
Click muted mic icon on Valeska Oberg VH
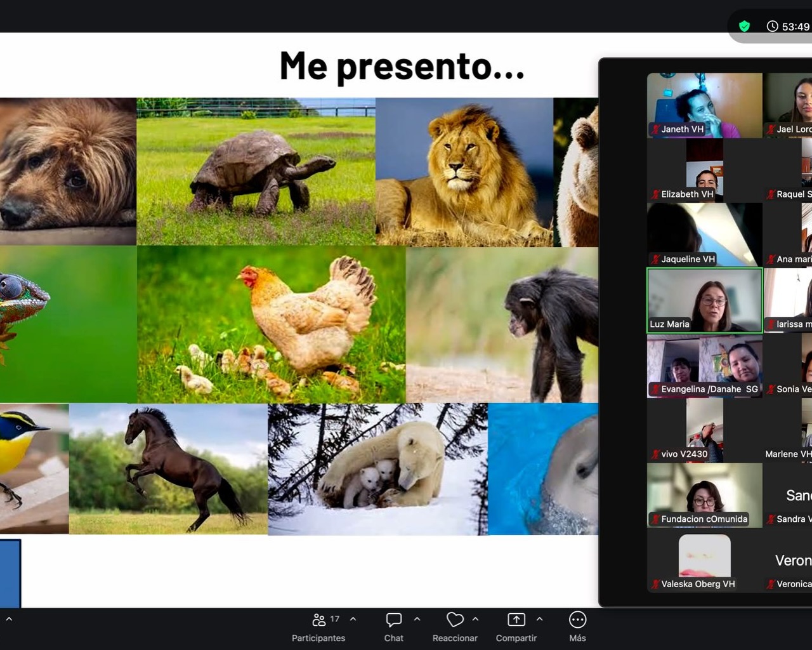point(655,584)
